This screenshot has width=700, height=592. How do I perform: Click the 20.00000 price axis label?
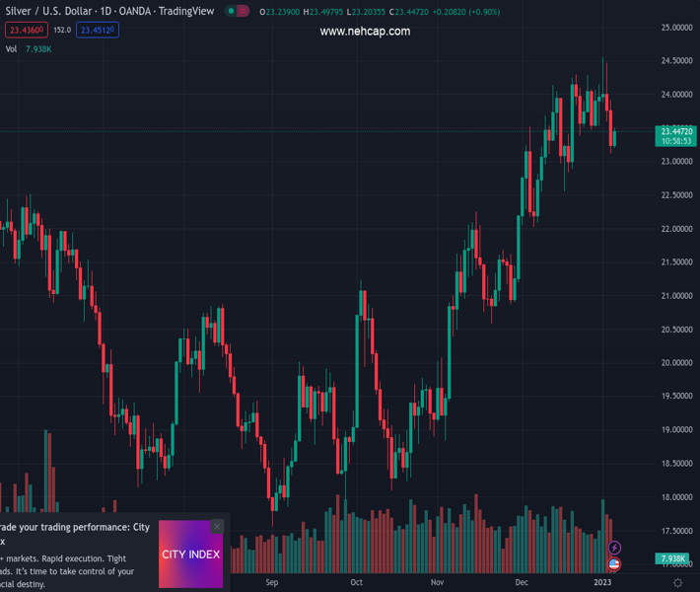676,362
